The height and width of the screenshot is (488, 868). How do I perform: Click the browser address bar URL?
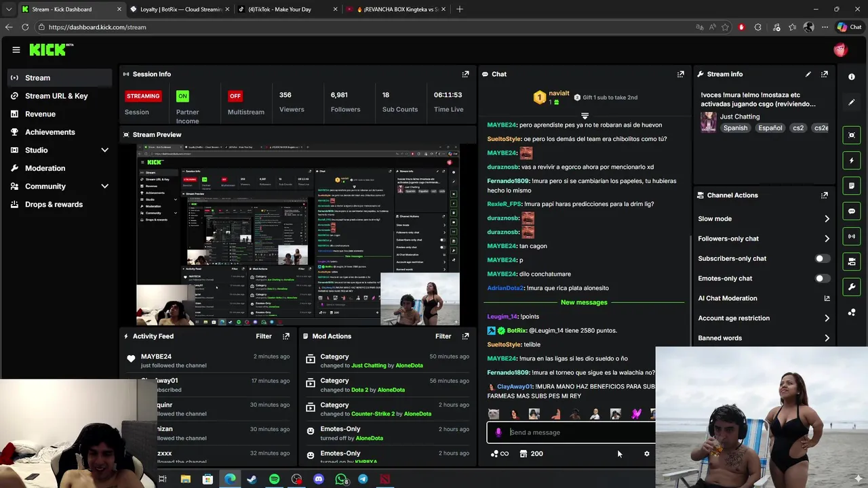98,27
